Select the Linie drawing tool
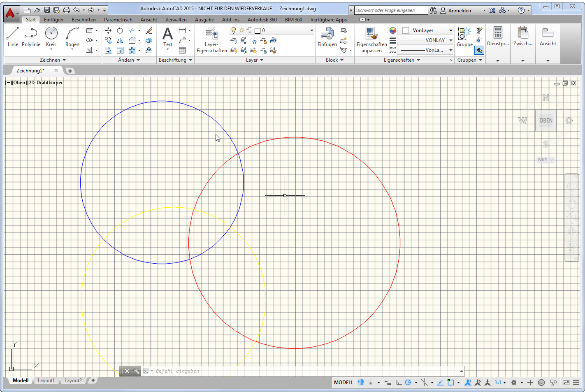585x392 pixels. pos(13,36)
